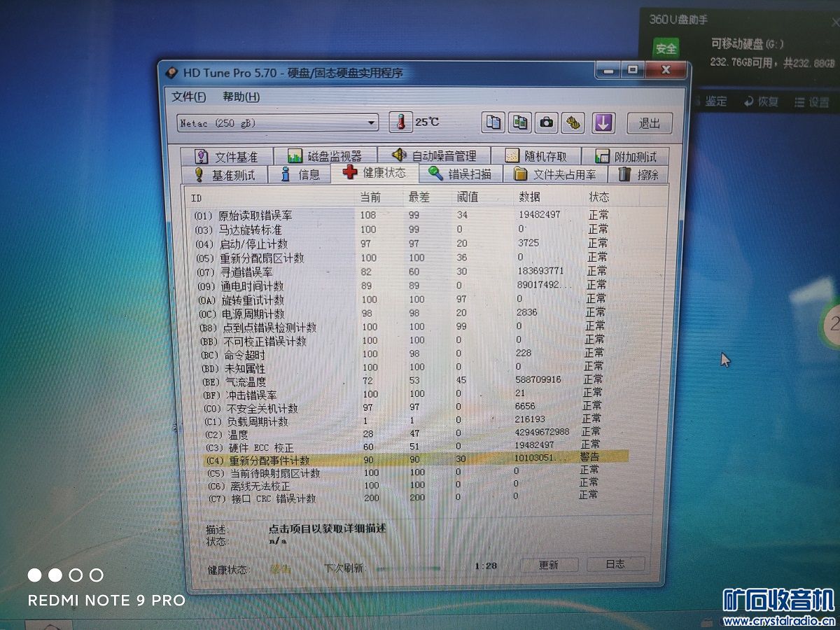Switch to the 自动噪音管理 tab

coord(434,156)
